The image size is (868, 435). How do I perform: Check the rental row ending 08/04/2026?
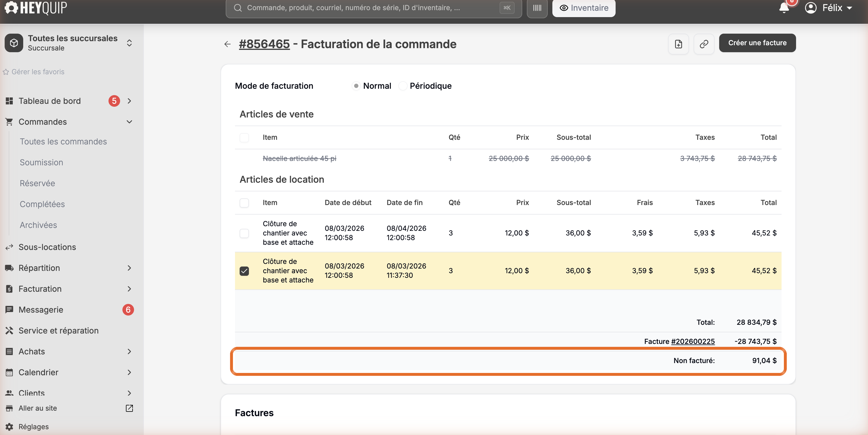244,233
